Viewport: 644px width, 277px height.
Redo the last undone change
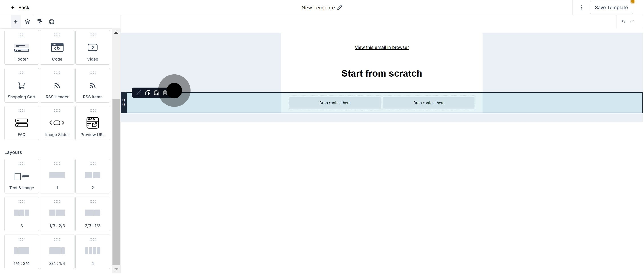[633, 22]
